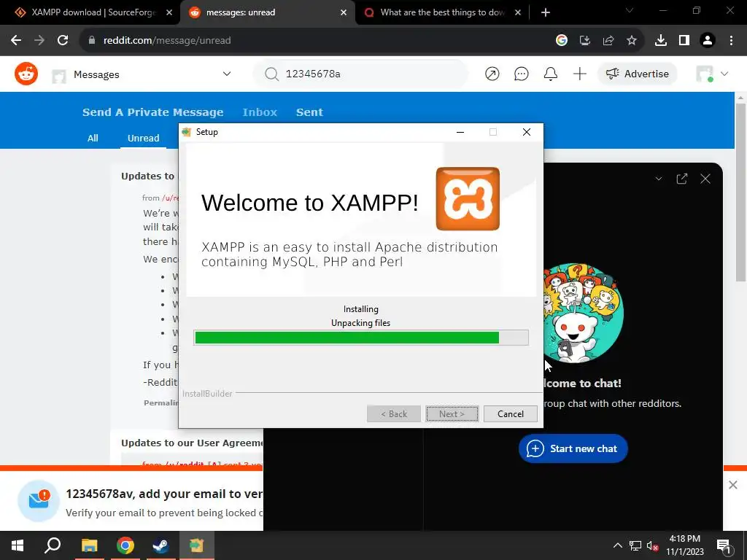Click the install app icon in address bar
747x560 pixels.
coord(585,41)
